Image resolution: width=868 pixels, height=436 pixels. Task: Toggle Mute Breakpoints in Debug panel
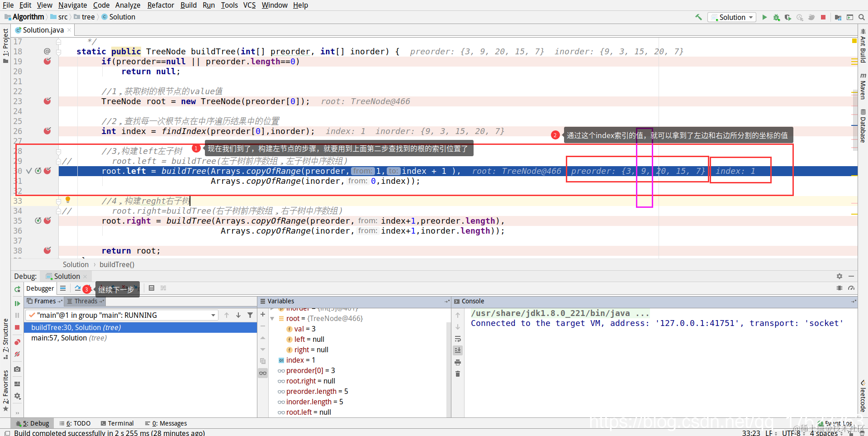pos(17,355)
